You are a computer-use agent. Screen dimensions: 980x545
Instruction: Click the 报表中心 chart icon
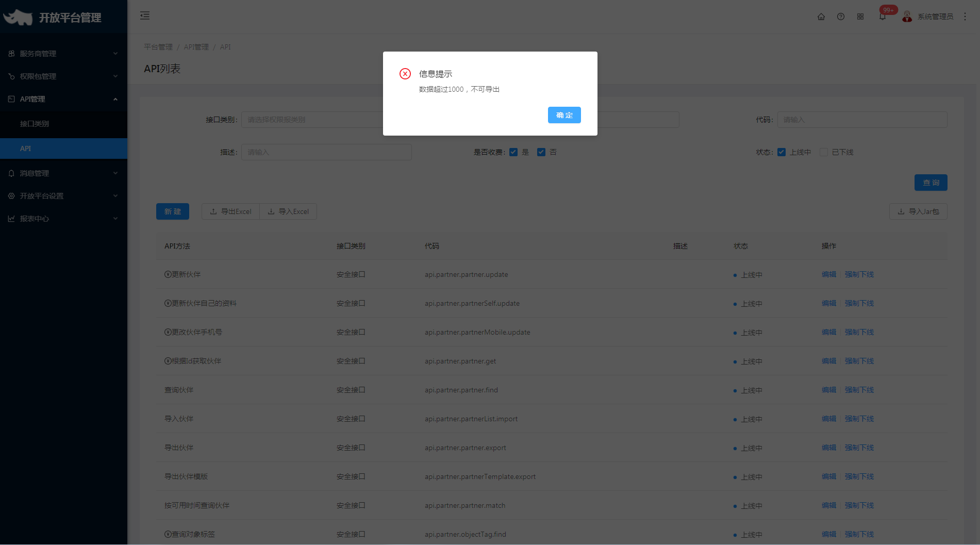pos(11,219)
